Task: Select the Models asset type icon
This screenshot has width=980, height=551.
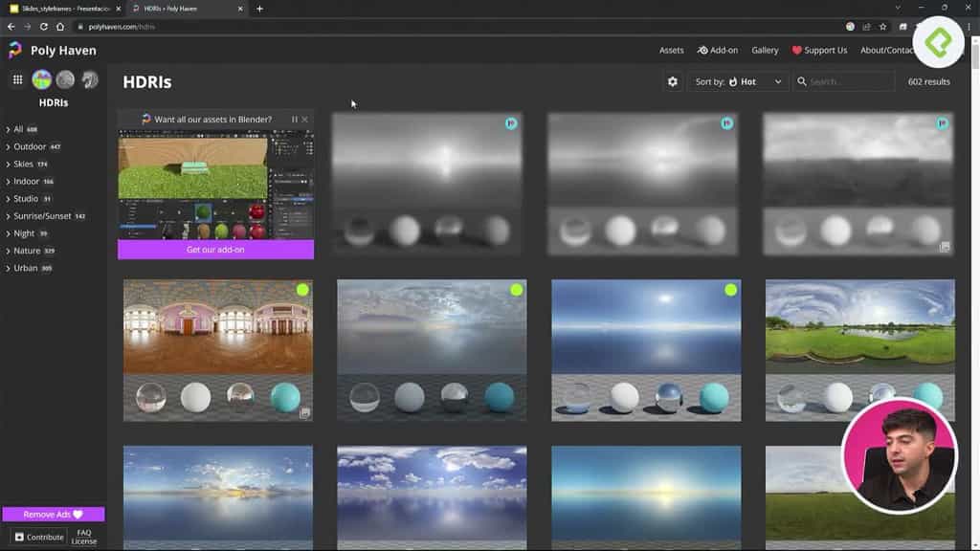Action: click(89, 79)
